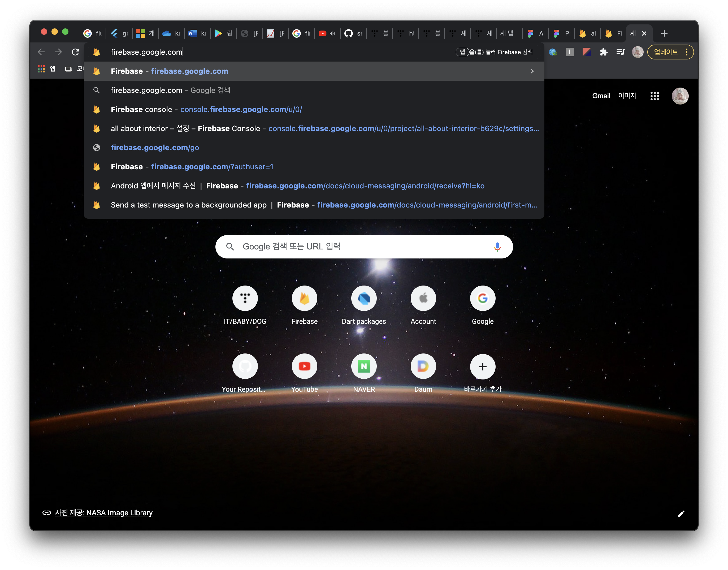Image resolution: width=728 pixels, height=570 pixels.
Task: Open the Google apps grid icon
Action: [x=654, y=96]
